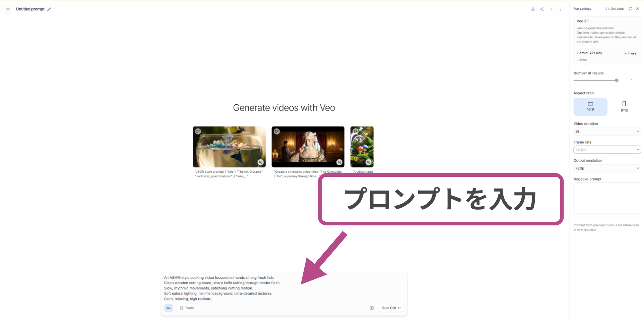644x322 pixels.
Task: Select the 9:16 aspect ratio
Action: pyautogui.click(x=624, y=107)
